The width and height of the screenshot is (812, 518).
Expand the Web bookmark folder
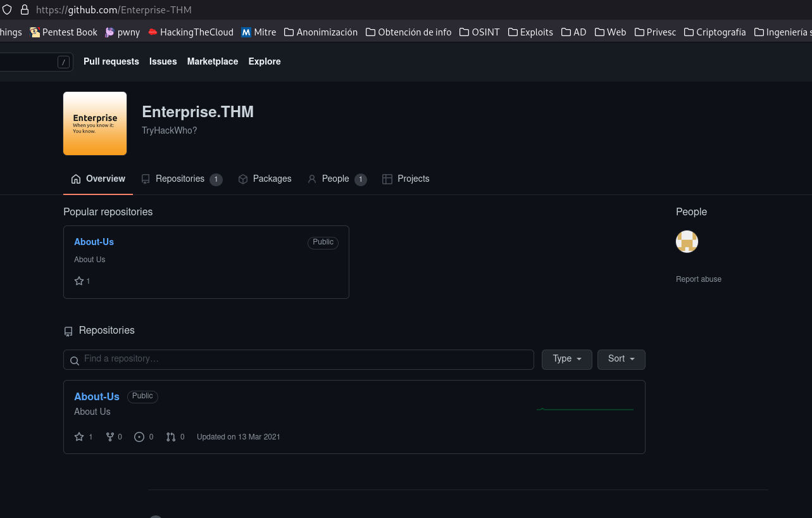611,32
